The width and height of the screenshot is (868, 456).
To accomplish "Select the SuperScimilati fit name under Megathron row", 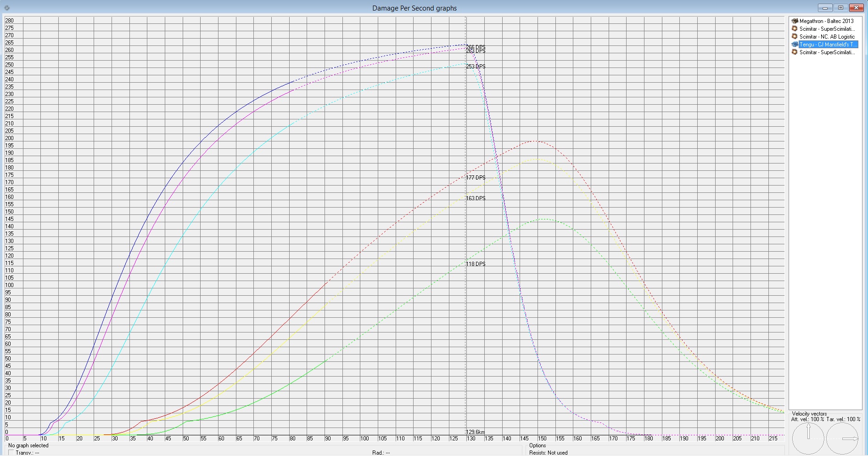I will click(x=827, y=29).
